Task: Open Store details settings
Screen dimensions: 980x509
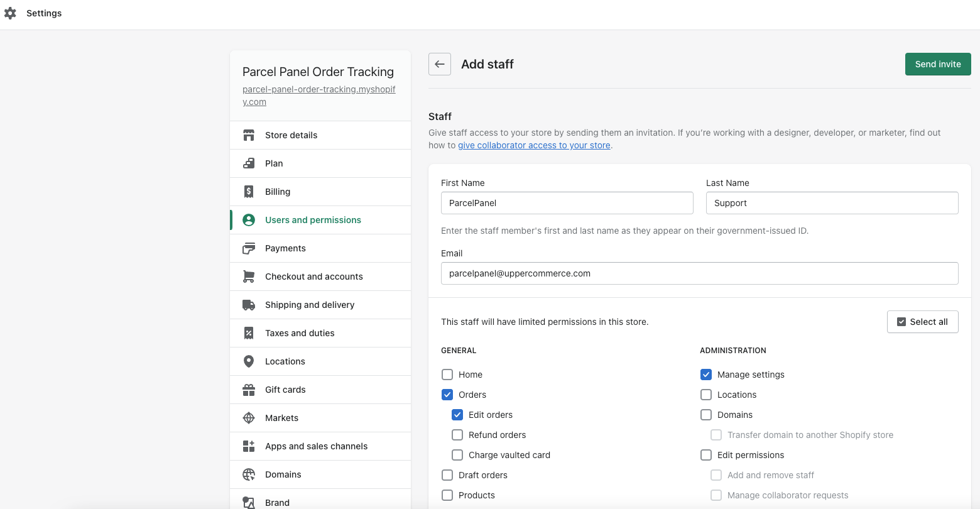Action: [320, 135]
